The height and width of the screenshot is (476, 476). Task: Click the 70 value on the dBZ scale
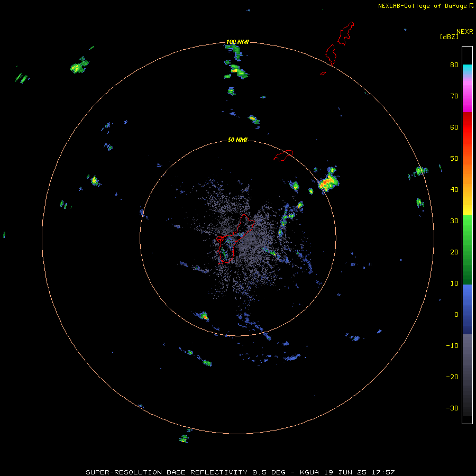(454, 96)
